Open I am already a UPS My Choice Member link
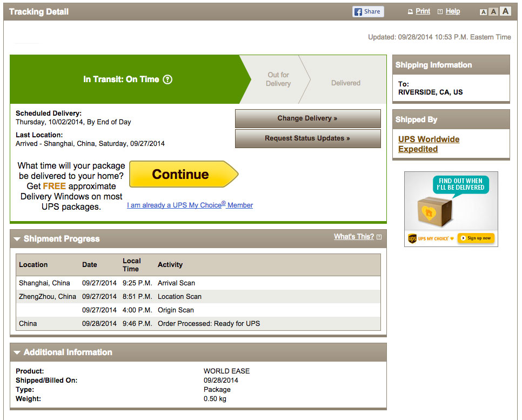This screenshot has height=420, width=522. tap(190, 205)
